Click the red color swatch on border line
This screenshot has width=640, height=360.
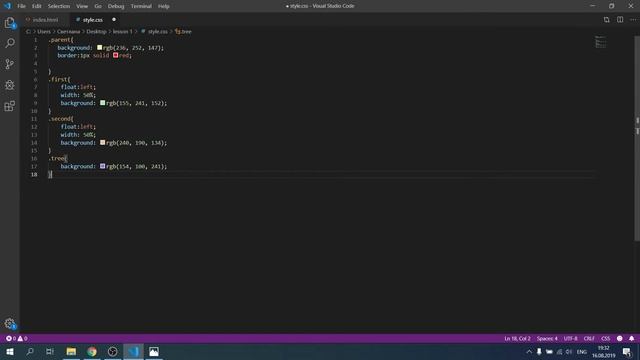click(116, 55)
